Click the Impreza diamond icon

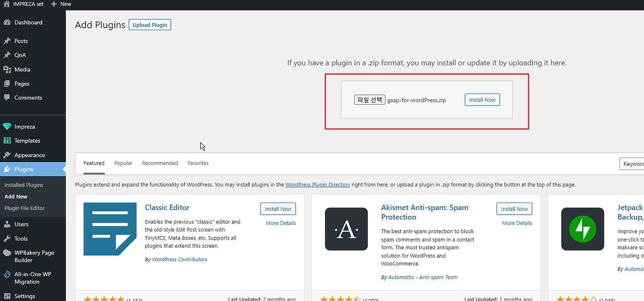pyautogui.click(x=7, y=127)
